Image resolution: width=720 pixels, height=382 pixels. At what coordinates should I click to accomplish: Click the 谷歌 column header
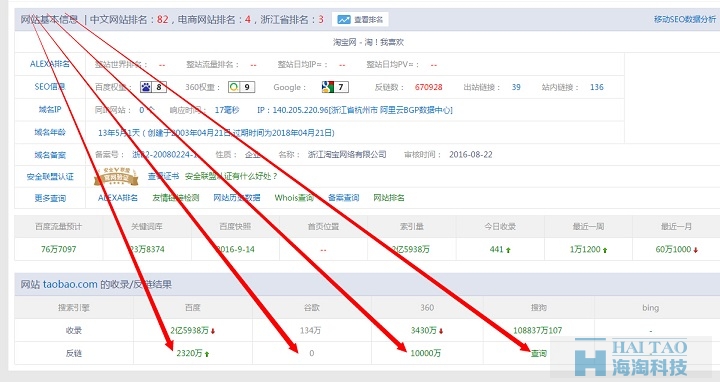pyautogui.click(x=311, y=308)
